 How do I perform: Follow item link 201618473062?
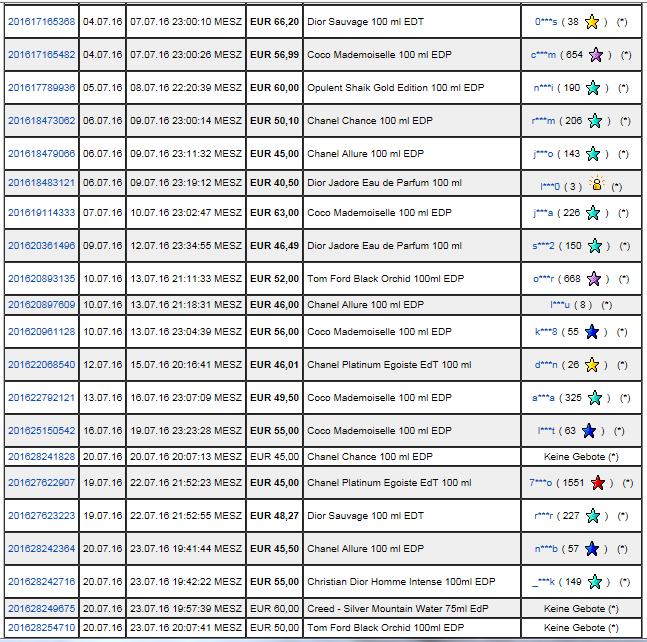(42, 120)
